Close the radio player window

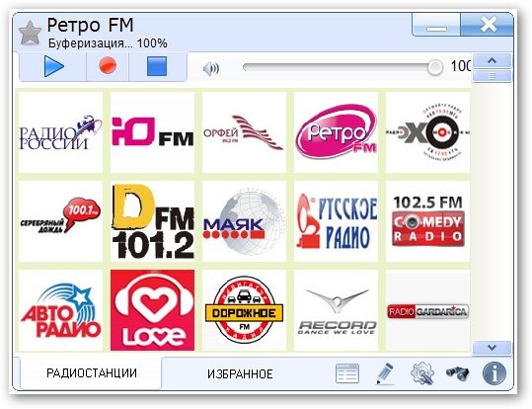tap(487, 25)
